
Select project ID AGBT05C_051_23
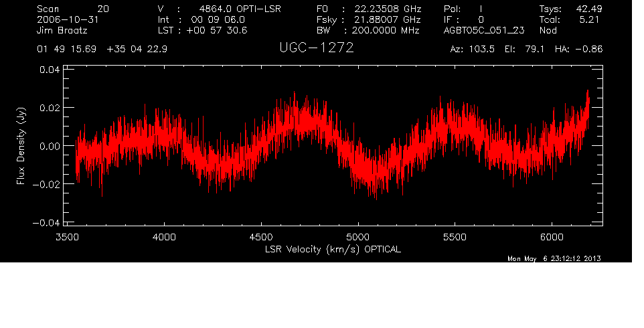pos(484,30)
